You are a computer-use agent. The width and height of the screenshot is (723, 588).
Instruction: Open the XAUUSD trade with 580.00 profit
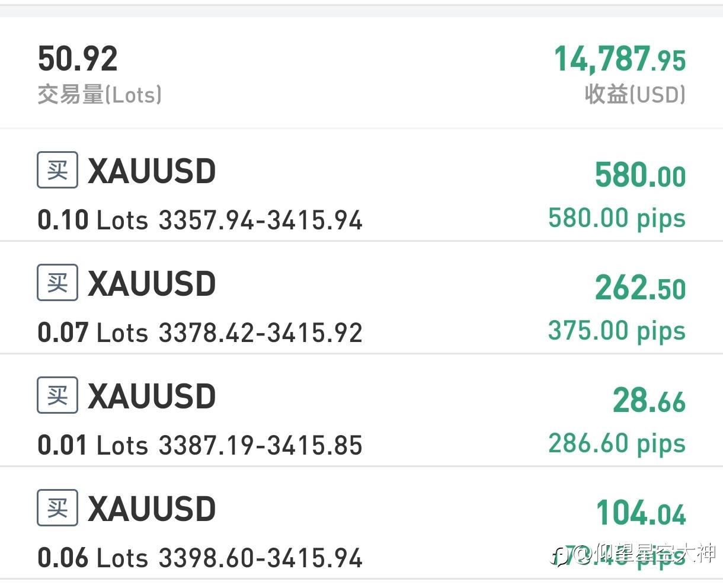point(361,185)
